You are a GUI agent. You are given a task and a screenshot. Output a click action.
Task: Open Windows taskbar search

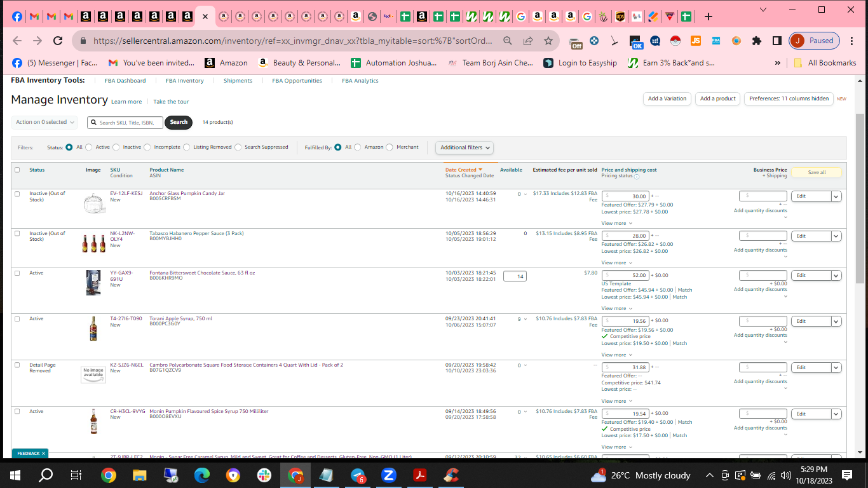[x=46, y=475]
